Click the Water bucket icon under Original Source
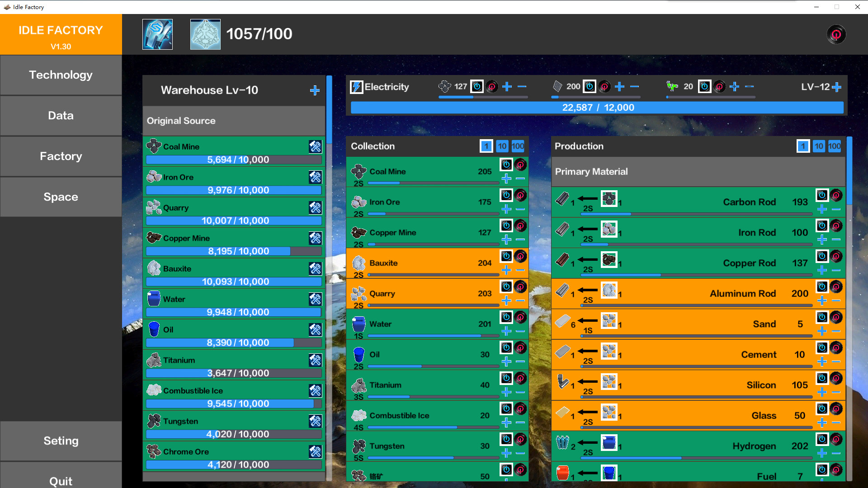This screenshot has height=488, width=868. tap(154, 298)
